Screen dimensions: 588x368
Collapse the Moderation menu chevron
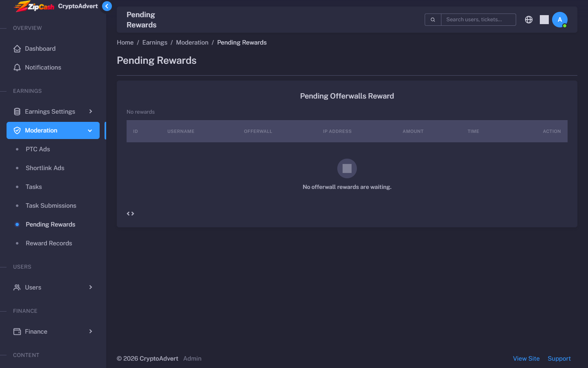point(90,130)
